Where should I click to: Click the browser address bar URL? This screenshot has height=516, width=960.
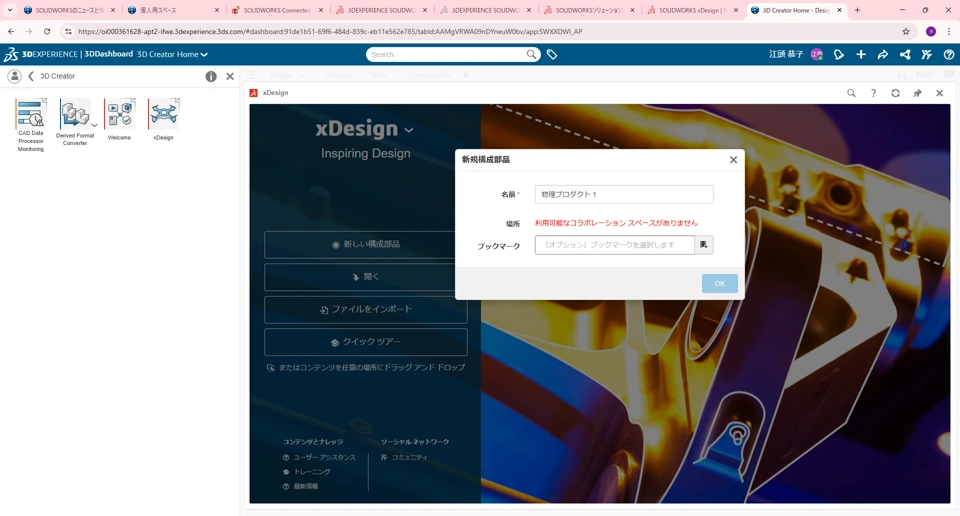[x=331, y=31]
